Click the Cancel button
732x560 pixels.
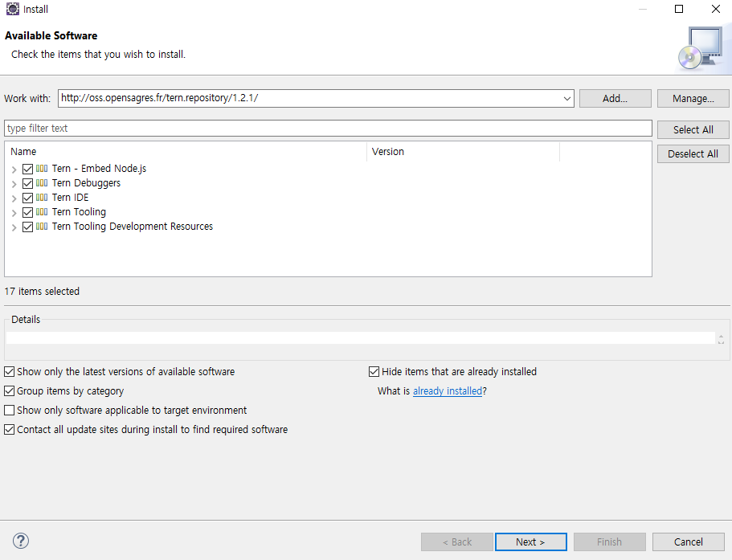688,542
